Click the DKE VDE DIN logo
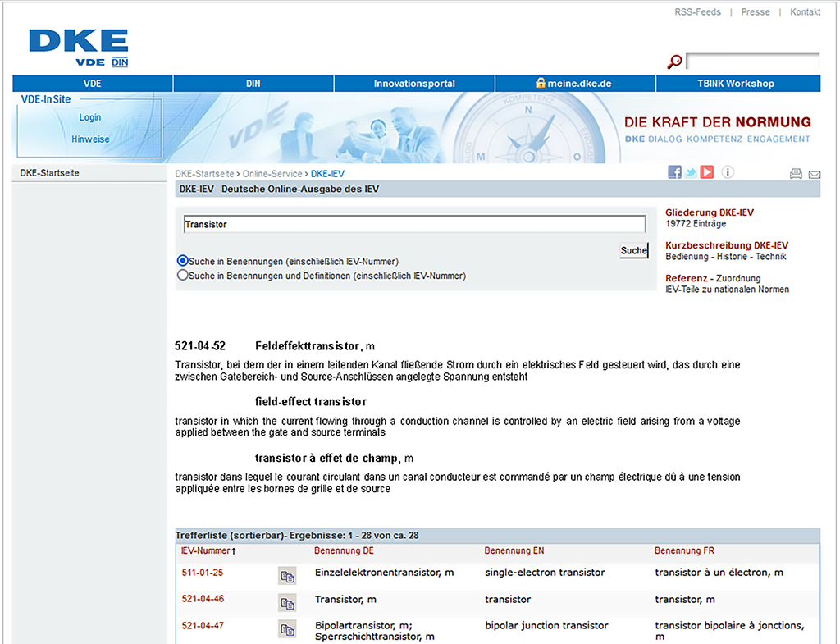840x644 pixels. point(78,48)
